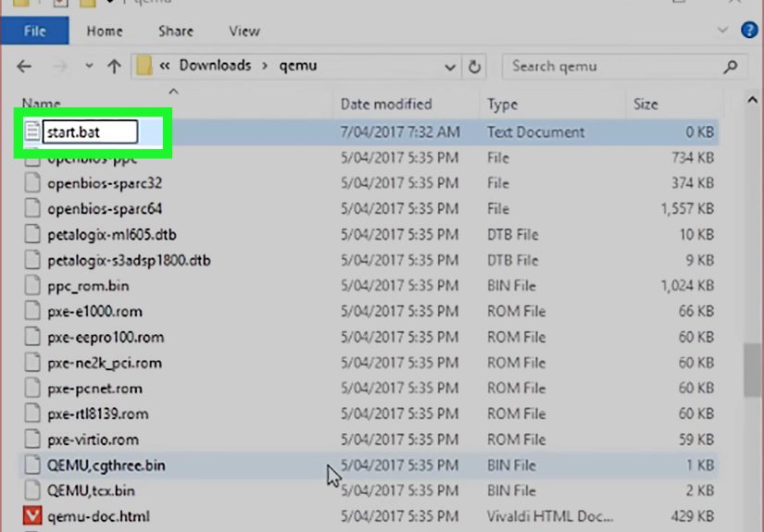This screenshot has height=532, width=764.
Task: Go forward with the right arrow
Action: pos(59,67)
